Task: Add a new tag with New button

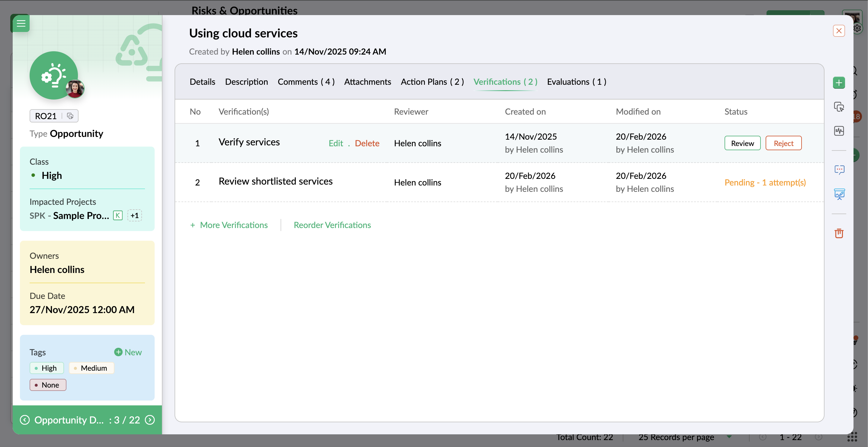Action: [x=128, y=352]
